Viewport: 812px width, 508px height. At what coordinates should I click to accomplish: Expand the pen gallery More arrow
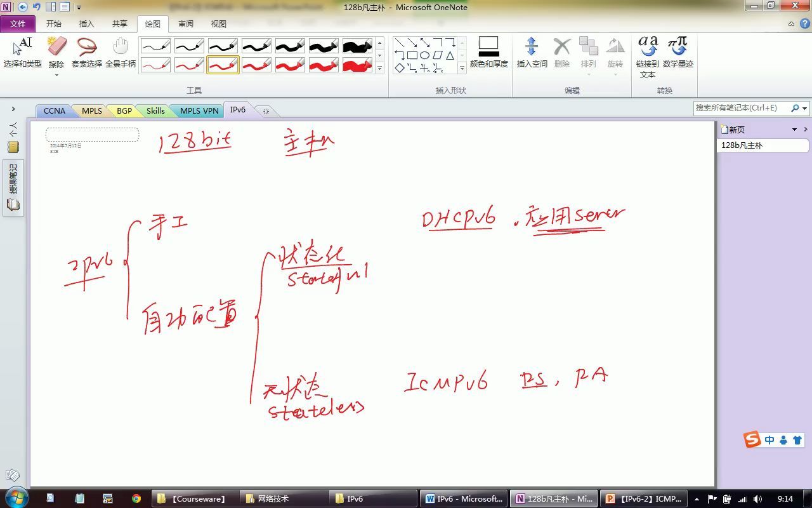tap(380, 67)
